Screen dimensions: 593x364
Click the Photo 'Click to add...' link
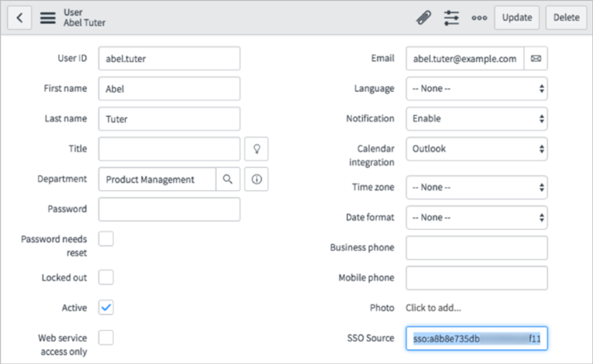pyautogui.click(x=433, y=308)
